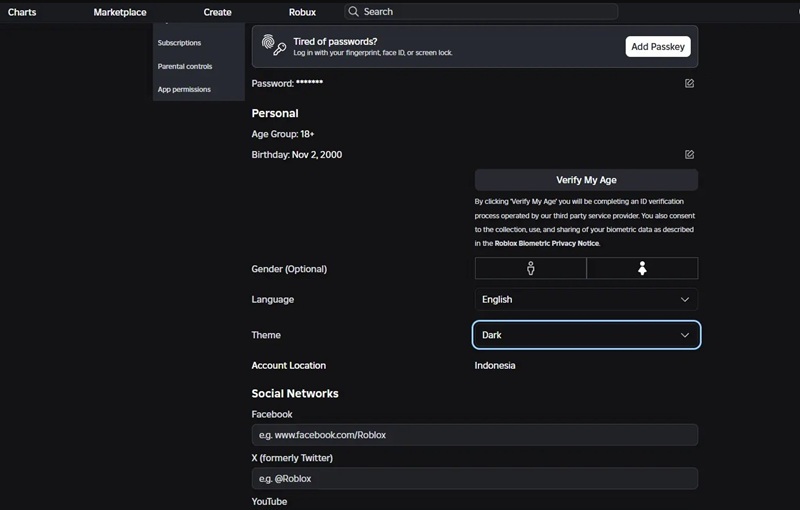
Task: Open the Language dropdown showing English
Action: (x=586, y=299)
